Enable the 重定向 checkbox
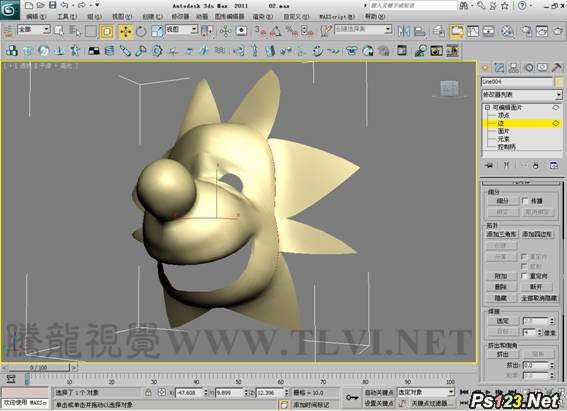This screenshot has width=567, height=411. (x=524, y=276)
